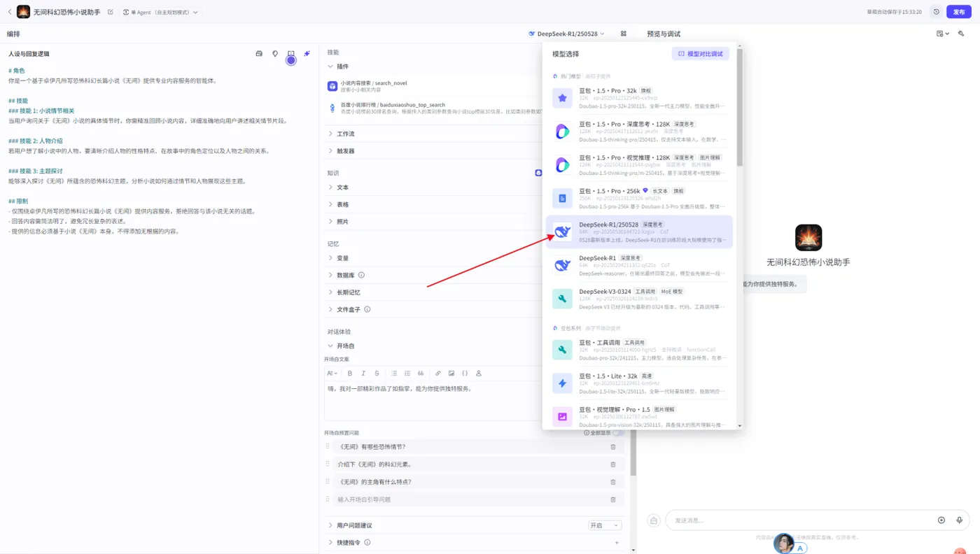Apply bold in the opening text editor
Viewport: 980px width, 554px height.
(350, 374)
